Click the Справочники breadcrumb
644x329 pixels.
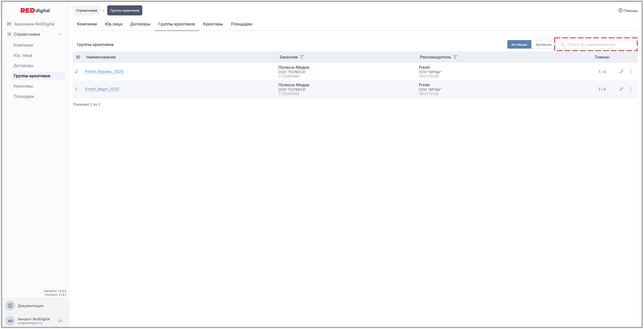[87, 11]
